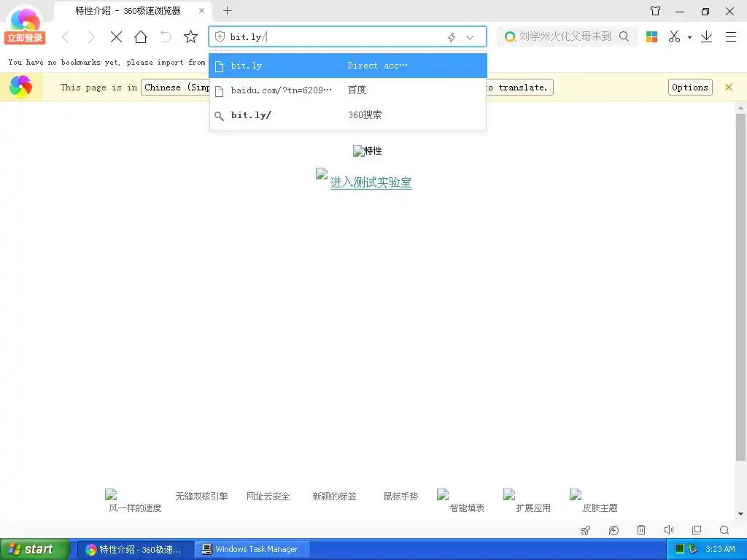Screen dimensions: 747x560
Task: Click the 风一样的速度 feature item
Action: [135, 501]
